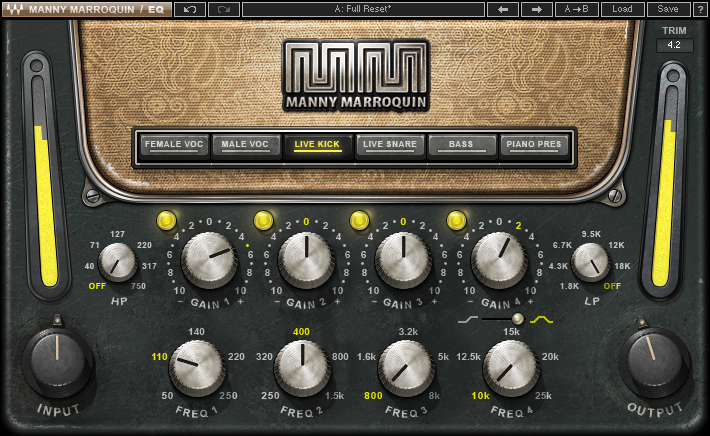
Task: Click the A→B copy button
Action: pyautogui.click(x=576, y=9)
